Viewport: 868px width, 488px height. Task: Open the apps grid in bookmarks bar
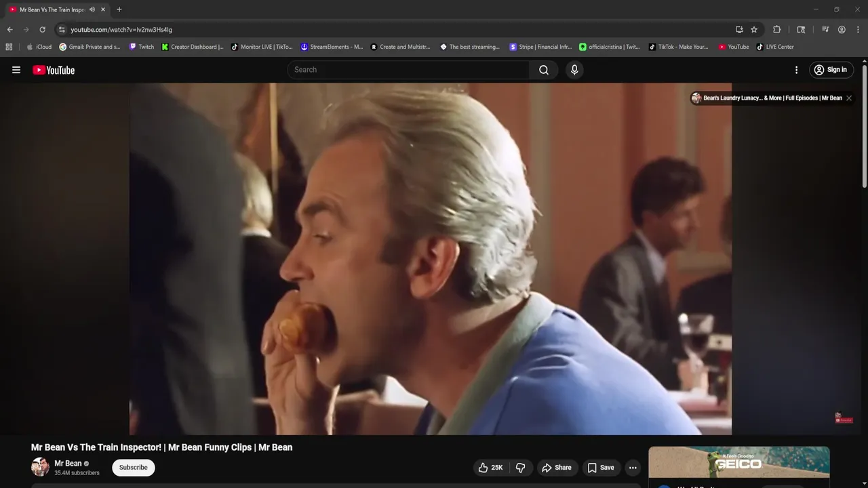pyautogui.click(x=9, y=47)
